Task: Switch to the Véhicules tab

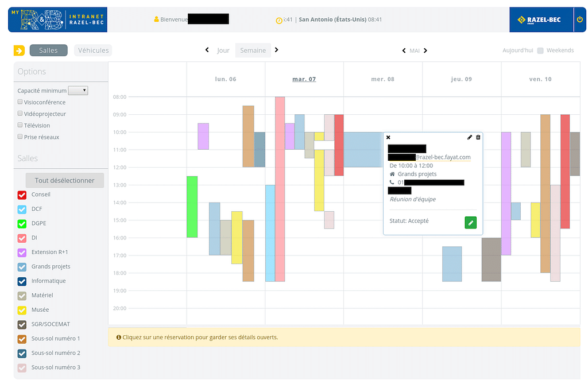Action: [x=93, y=51]
